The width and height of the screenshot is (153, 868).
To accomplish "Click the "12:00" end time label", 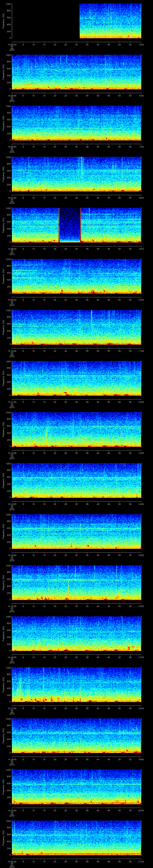I will pyautogui.click(x=141, y=402).
